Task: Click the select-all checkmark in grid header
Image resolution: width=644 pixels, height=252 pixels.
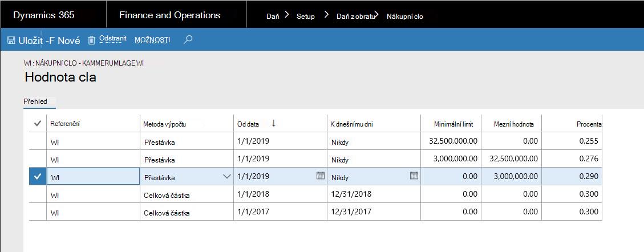Action: pos(38,124)
